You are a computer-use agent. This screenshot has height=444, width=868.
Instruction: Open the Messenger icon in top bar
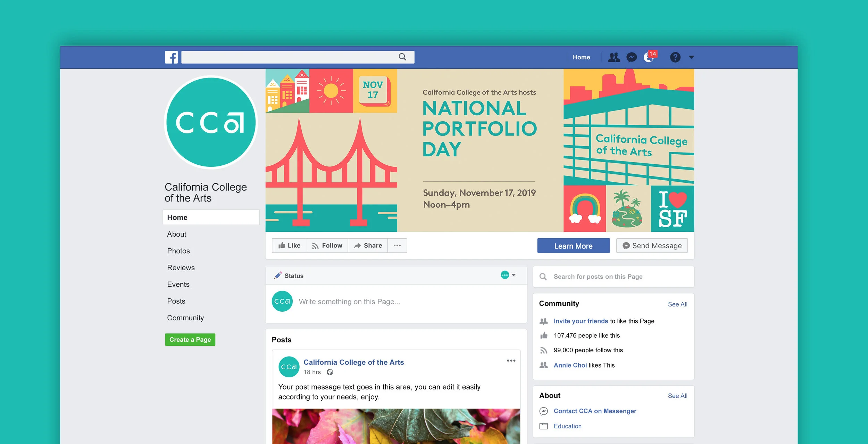[x=632, y=57]
